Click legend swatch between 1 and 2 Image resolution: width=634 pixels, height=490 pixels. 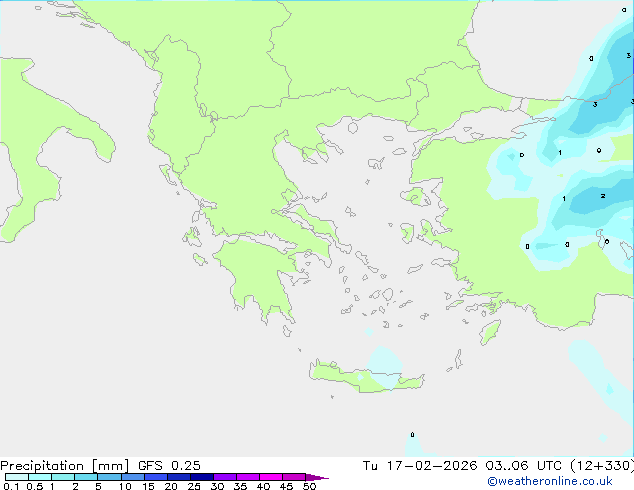(63, 477)
